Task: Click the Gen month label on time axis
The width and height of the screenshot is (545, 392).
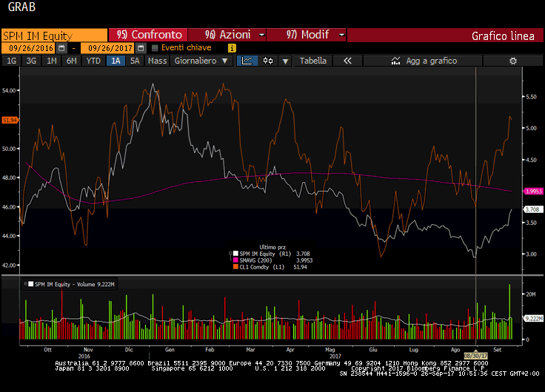Action: point(170,350)
